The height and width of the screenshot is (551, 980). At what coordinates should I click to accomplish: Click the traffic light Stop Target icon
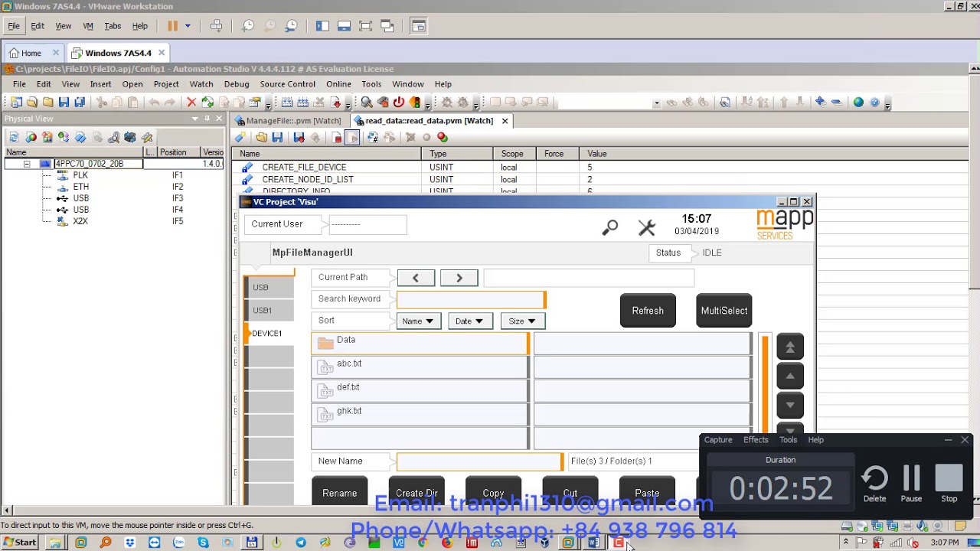[x=415, y=102]
